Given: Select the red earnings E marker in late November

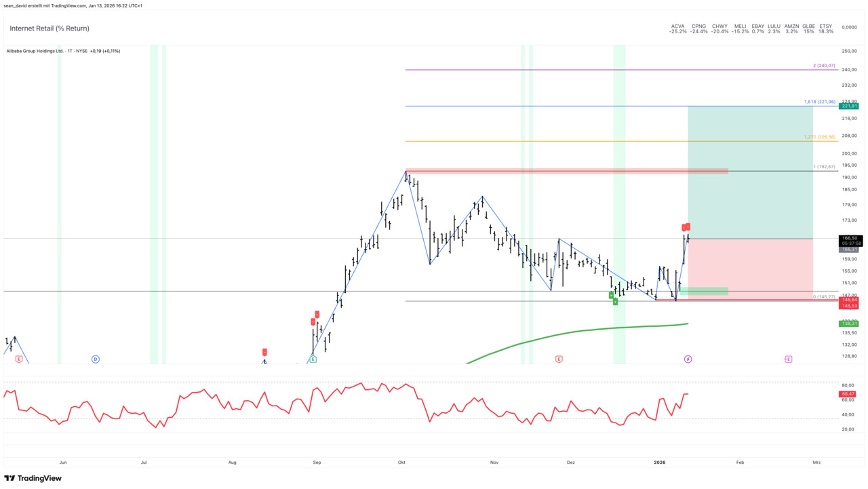Looking at the screenshot, I should click(559, 359).
